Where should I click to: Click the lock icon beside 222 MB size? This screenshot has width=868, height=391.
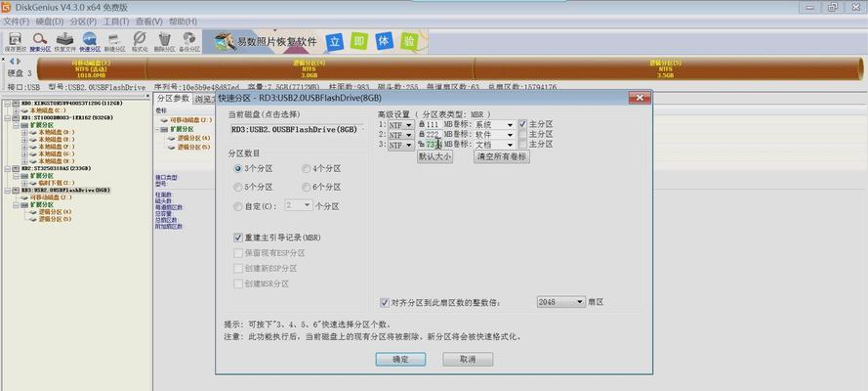tap(423, 135)
